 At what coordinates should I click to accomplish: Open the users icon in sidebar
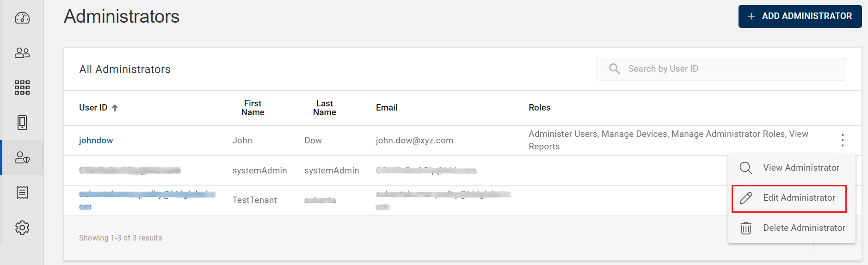pos(22,53)
